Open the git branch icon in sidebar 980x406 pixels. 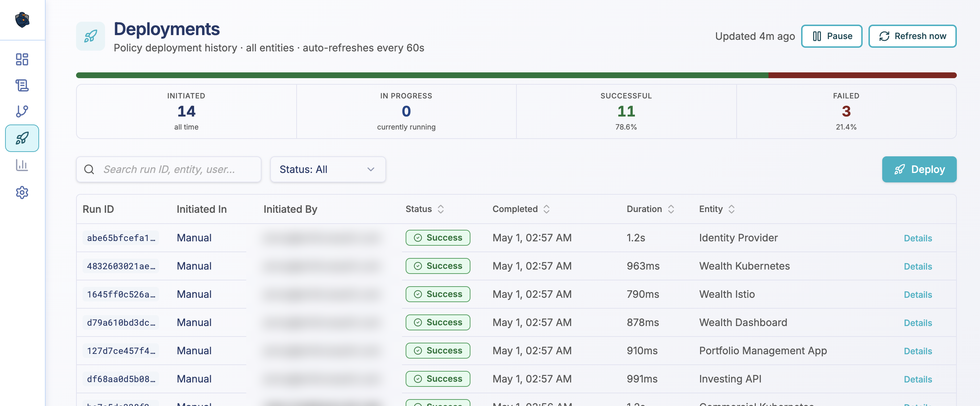tap(22, 111)
